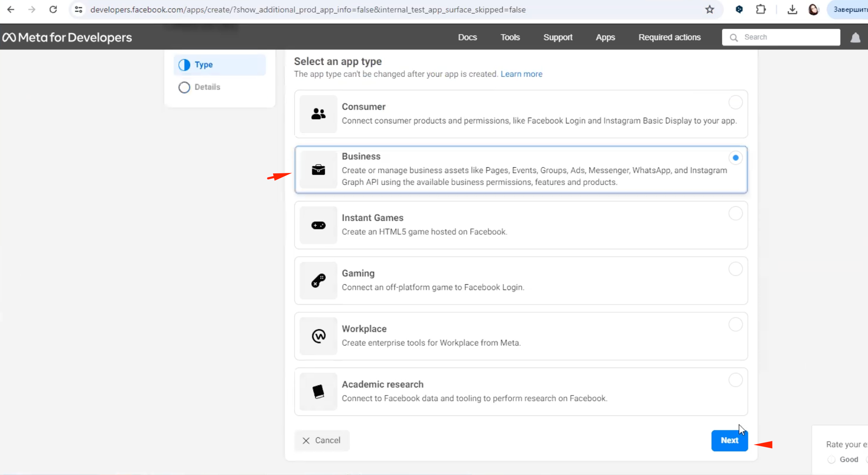This screenshot has height=475, width=868.
Task: Bookmark page with star icon
Action: (709, 9)
